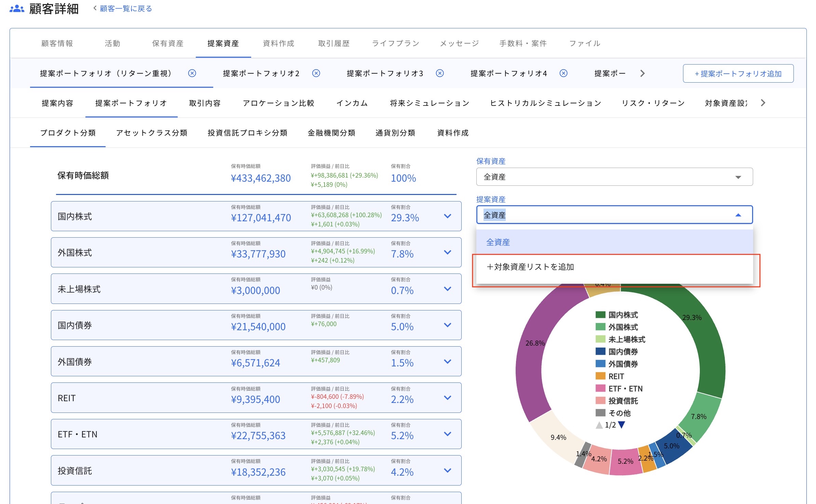
Task: Close the 提案ポートフォリオ2 tab
Action: tap(316, 73)
